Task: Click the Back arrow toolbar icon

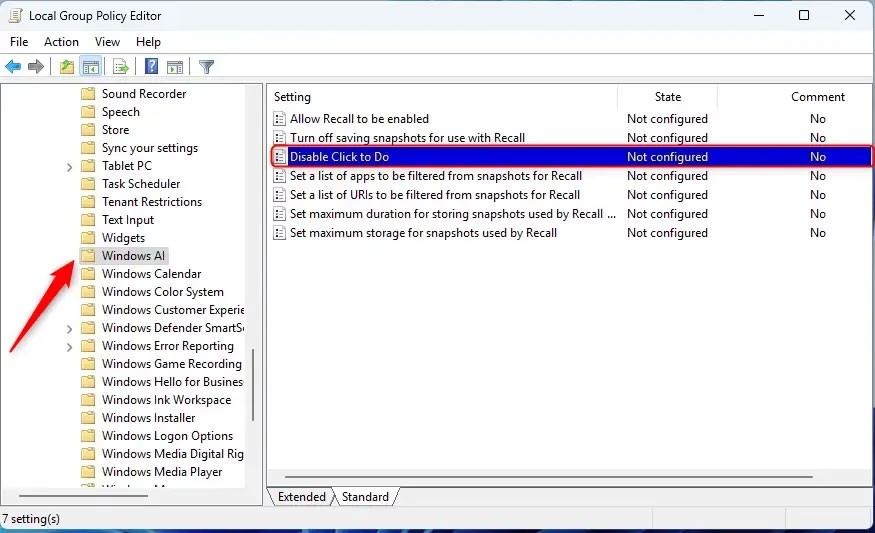Action: click(13, 67)
